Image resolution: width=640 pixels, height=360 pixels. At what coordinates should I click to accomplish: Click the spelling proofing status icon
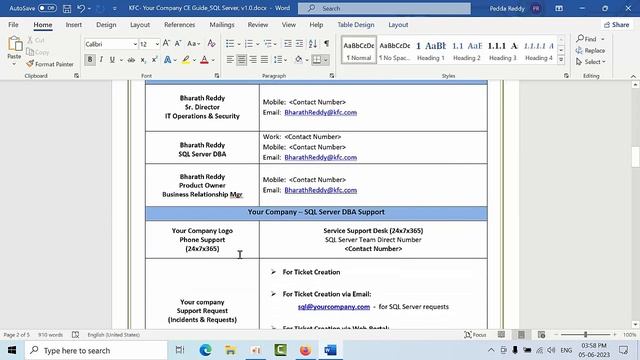(x=76, y=335)
